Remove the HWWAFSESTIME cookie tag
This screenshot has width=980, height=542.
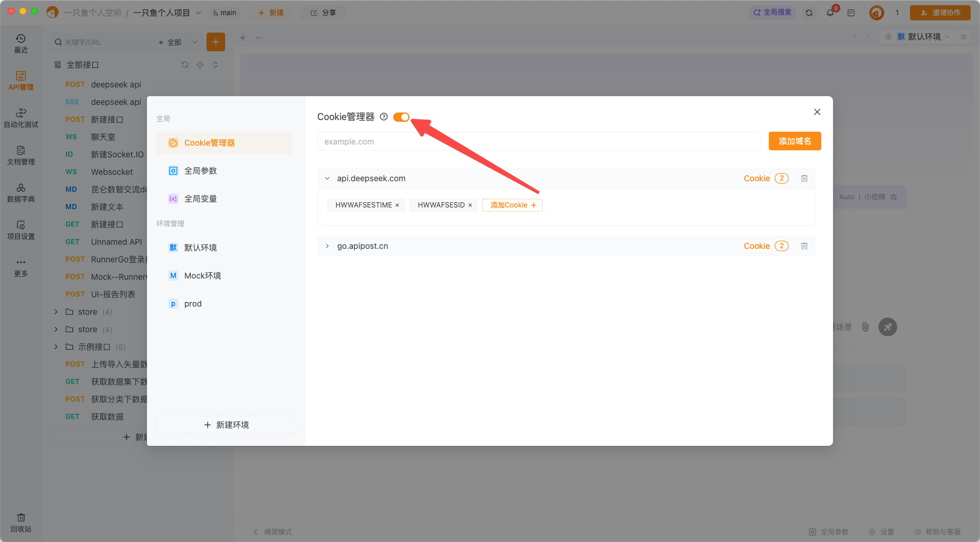coord(397,205)
